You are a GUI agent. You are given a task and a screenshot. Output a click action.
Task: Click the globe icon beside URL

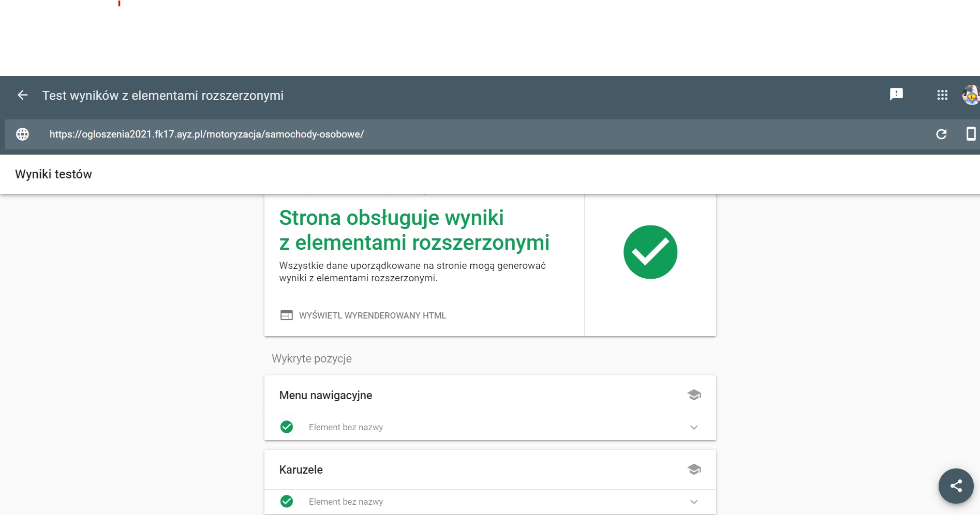click(22, 134)
